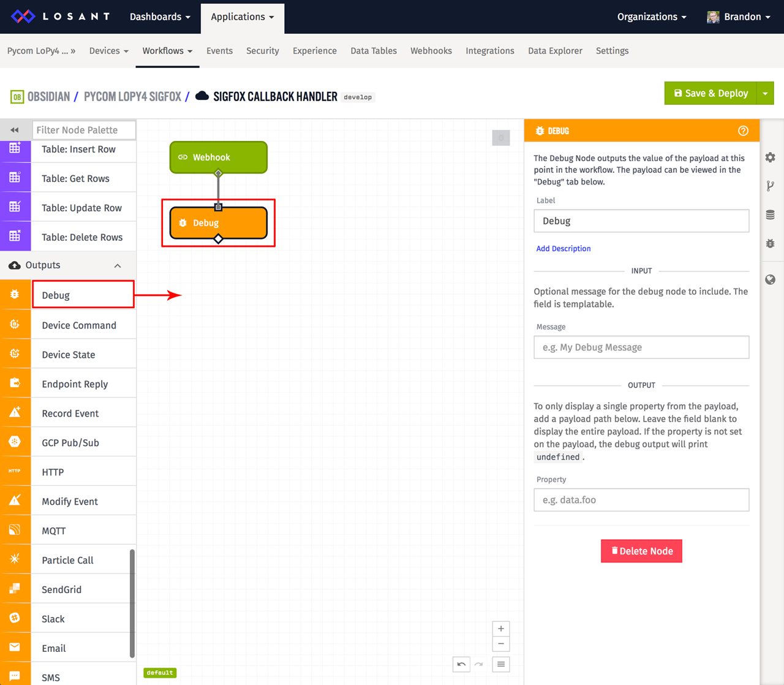Click the Losant logo icon
The height and width of the screenshot is (685, 784).
(x=23, y=17)
